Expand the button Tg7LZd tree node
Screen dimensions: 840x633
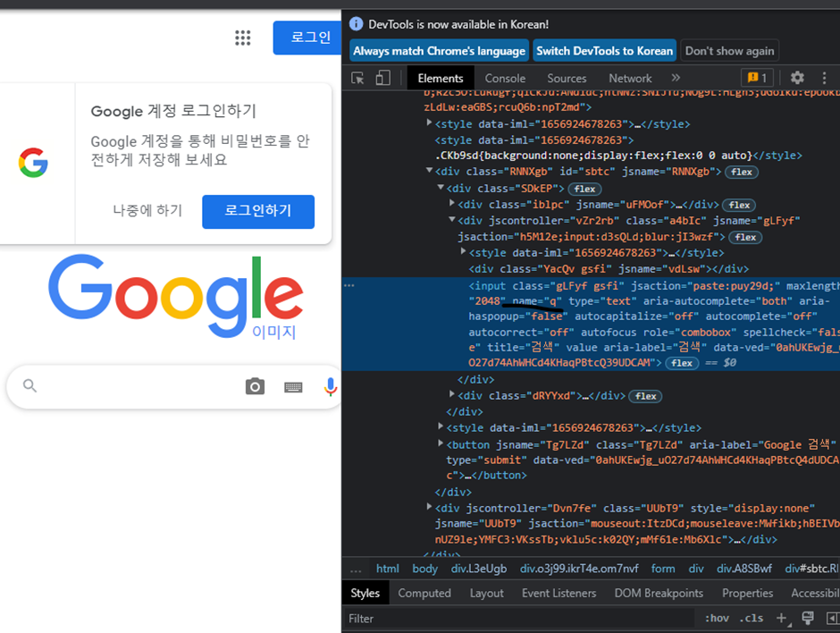tap(439, 444)
